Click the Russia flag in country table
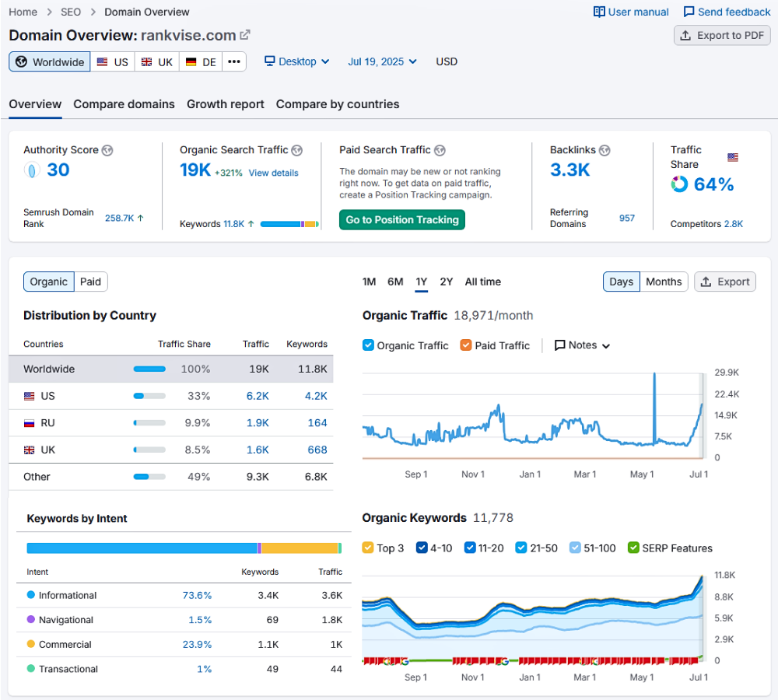The width and height of the screenshot is (778, 700). click(30, 423)
